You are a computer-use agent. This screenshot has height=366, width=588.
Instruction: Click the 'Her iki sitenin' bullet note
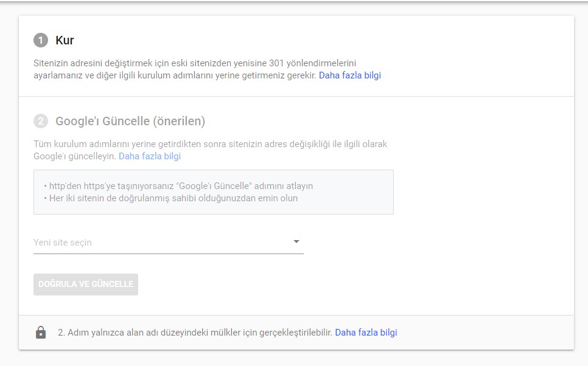tap(170, 198)
